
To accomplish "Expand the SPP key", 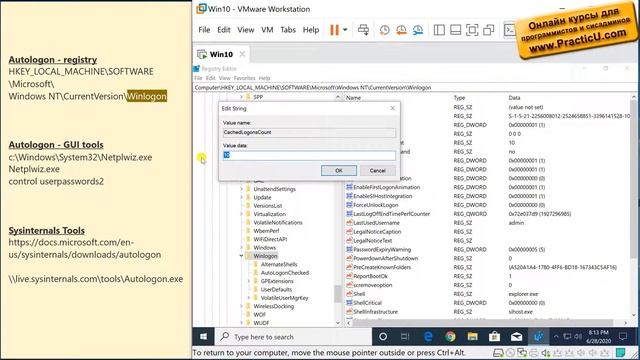I will (241, 97).
